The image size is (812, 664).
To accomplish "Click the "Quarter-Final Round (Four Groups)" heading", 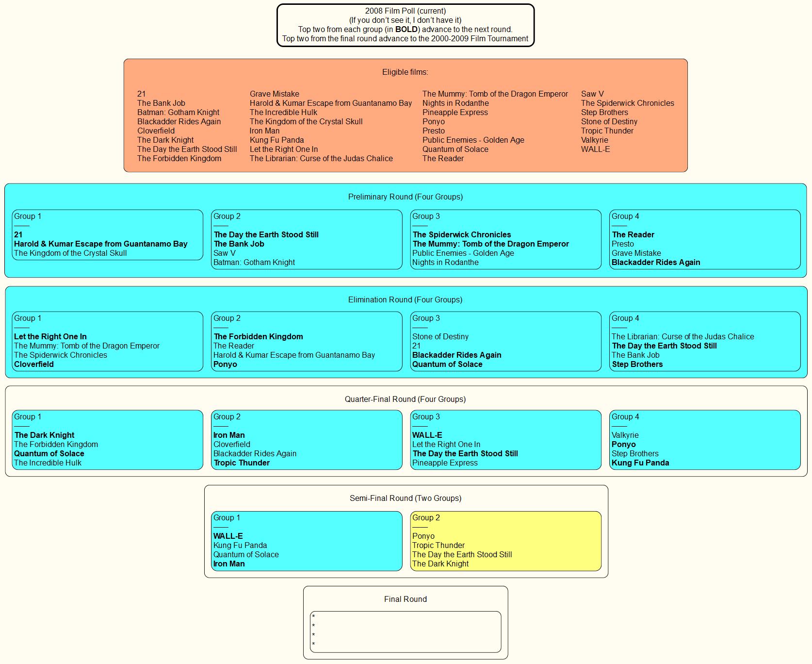I will [405, 399].
